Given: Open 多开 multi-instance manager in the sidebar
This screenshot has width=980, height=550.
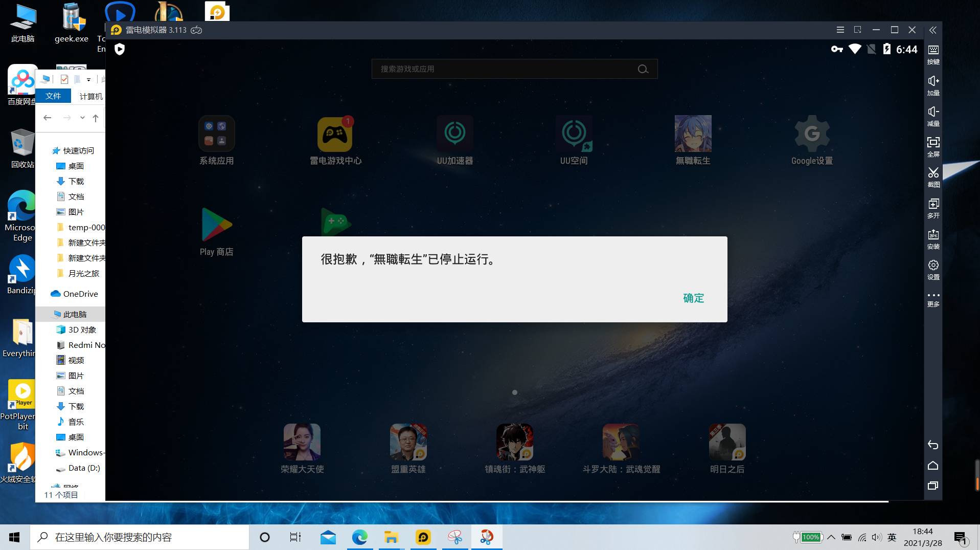Looking at the screenshot, I should (x=933, y=208).
